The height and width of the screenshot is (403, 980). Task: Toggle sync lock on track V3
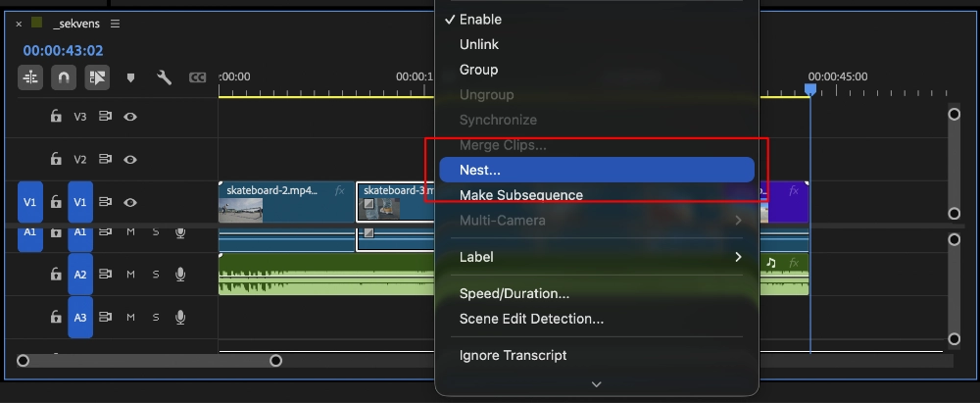(x=105, y=117)
